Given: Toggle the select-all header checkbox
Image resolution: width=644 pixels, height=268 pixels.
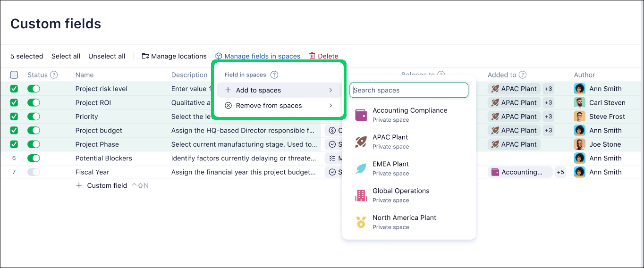Looking at the screenshot, I should [14, 75].
